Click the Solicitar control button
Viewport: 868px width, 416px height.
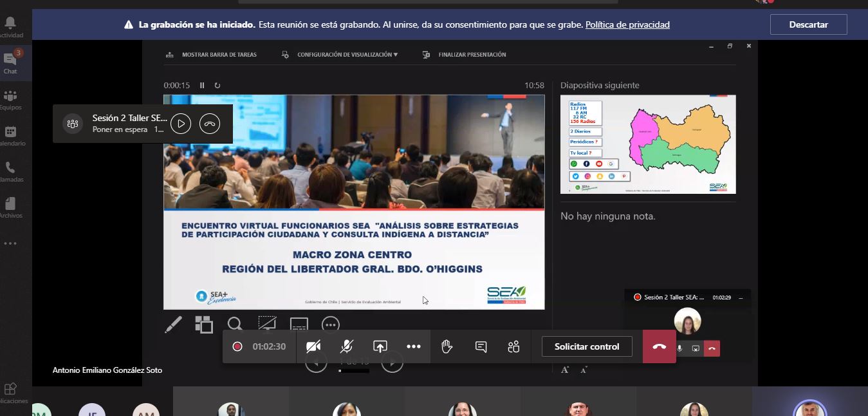click(586, 346)
